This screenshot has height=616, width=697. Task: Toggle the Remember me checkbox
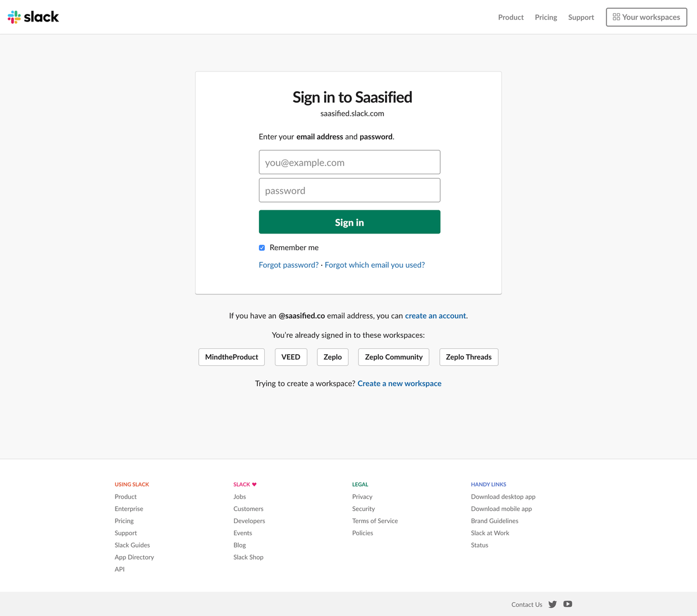tap(262, 248)
